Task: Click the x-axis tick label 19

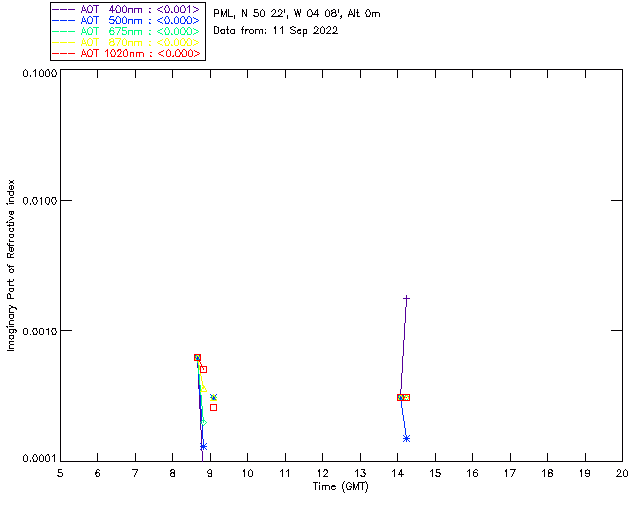Action: tap(585, 473)
